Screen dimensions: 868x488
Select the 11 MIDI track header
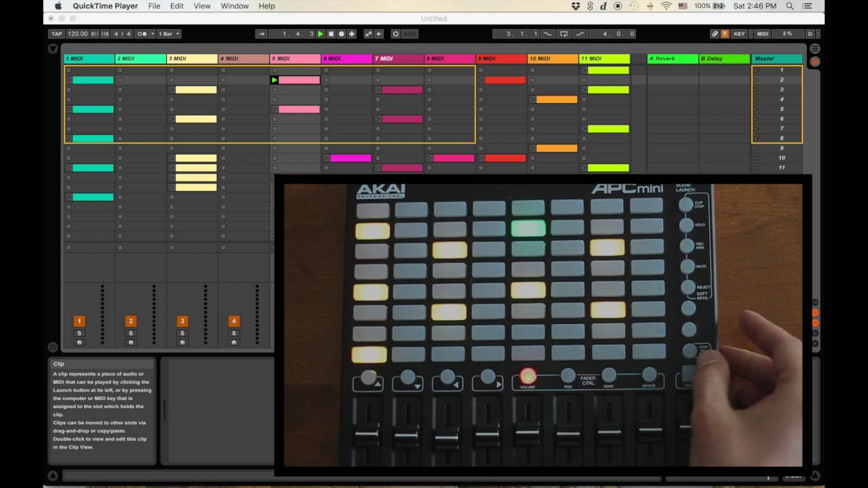click(604, 59)
